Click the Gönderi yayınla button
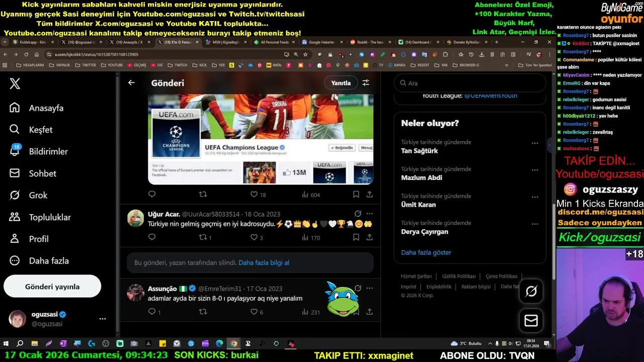This screenshot has width=644, height=362. pos(52,287)
